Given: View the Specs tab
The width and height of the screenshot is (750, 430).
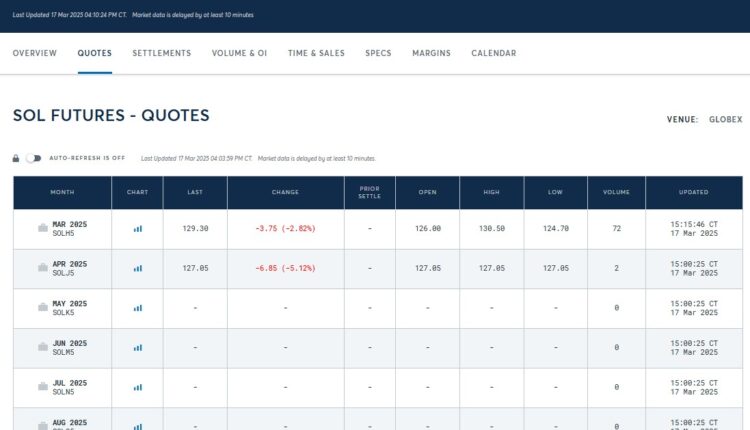Looking at the screenshot, I should 378,53.
